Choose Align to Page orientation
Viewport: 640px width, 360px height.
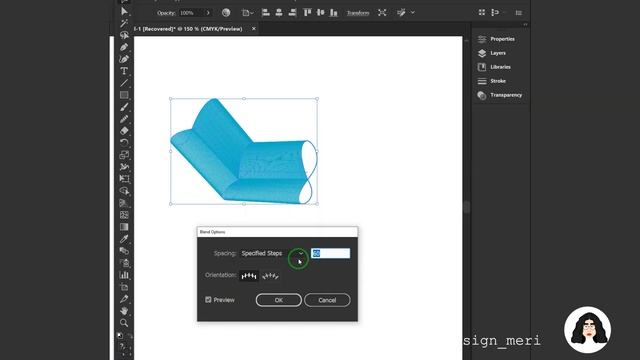pos(249,276)
